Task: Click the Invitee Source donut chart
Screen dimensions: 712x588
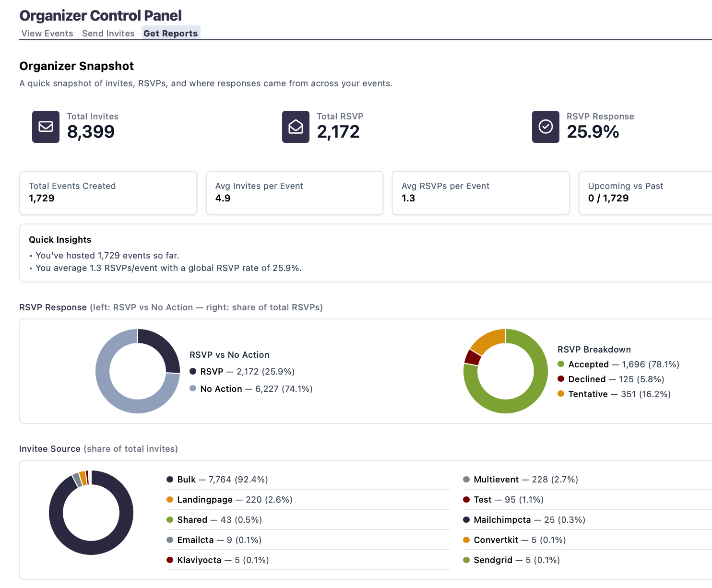Action: click(91, 513)
